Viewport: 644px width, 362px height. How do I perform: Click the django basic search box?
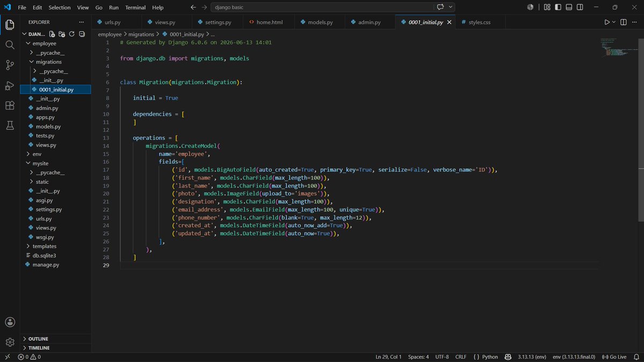coord(321,8)
